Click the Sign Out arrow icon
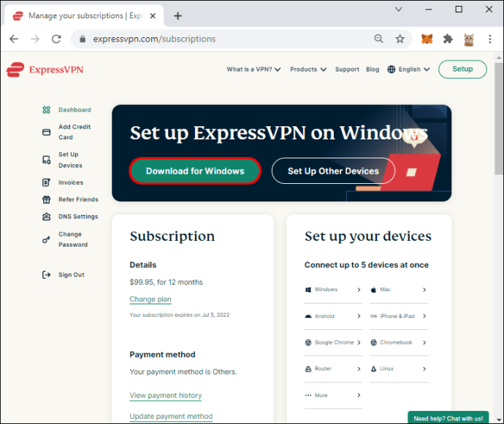Screen dimensions: 504x424 (x=46, y=274)
